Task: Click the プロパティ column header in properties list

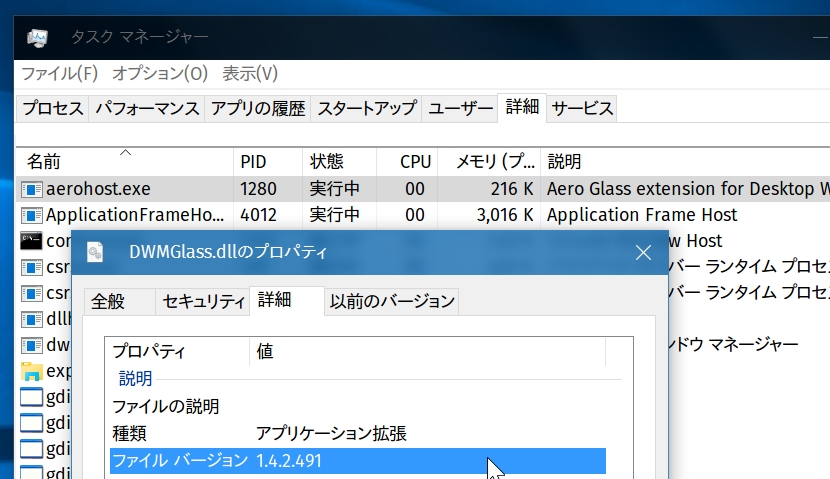Action: pos(177,351)
